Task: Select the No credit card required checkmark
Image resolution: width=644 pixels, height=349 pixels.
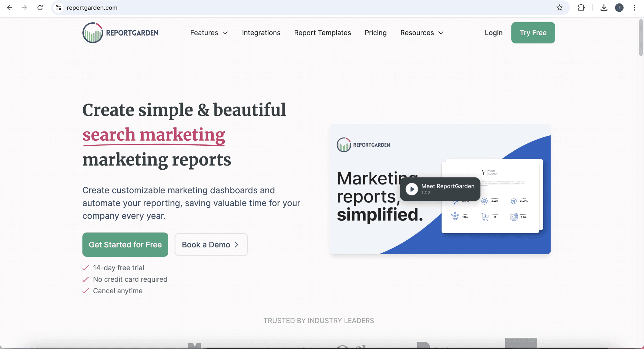Action: pyautogui.click(x=86, y=279)
